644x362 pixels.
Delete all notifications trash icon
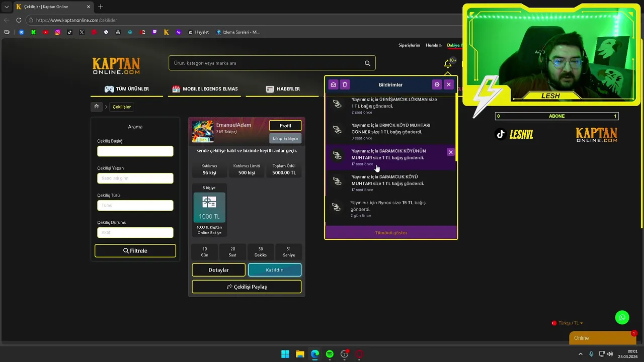pyautogui.click(x=345, y=84)
